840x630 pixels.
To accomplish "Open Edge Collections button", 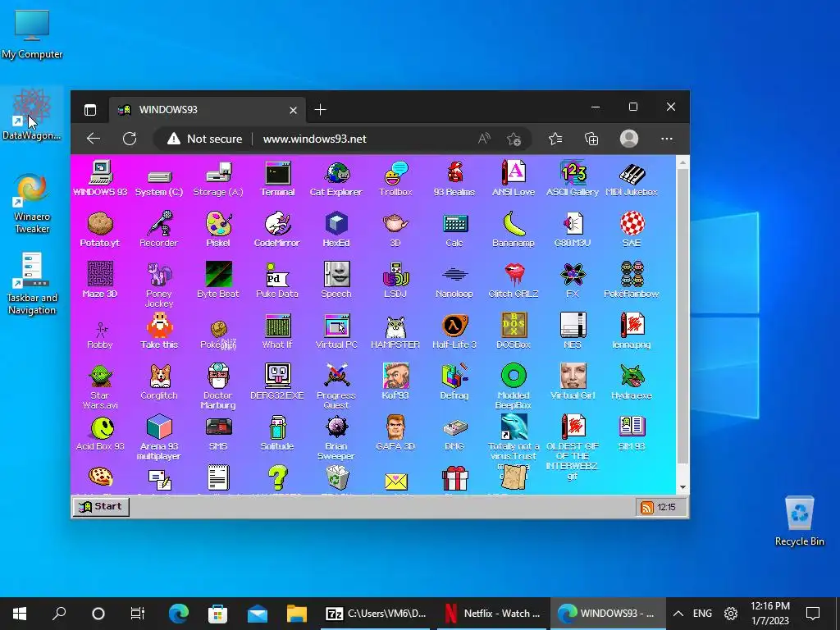I will click(591, 139).
